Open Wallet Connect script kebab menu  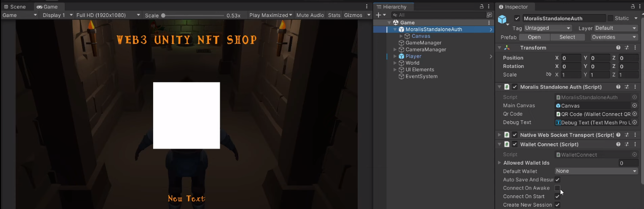coord(635,144)
